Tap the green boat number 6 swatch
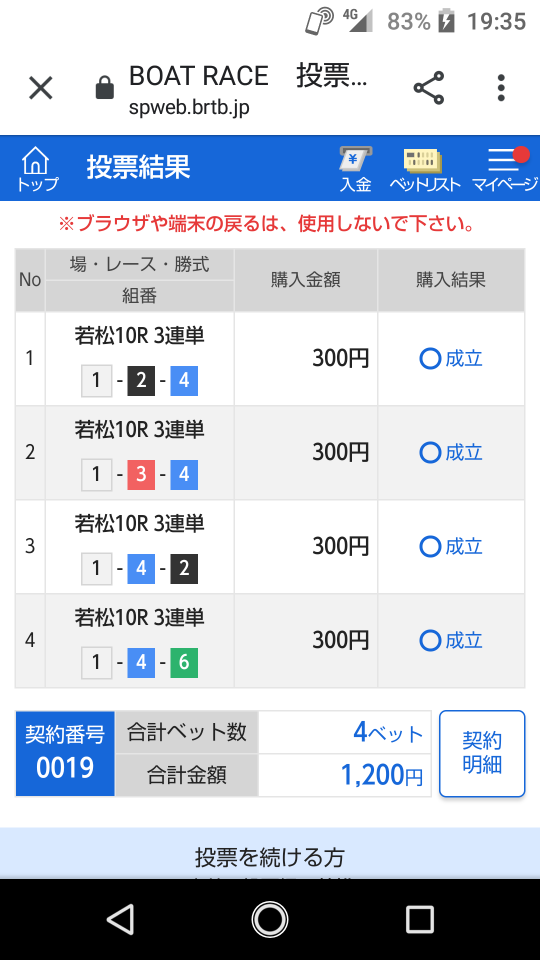 pyautogui.click(x=184, y=663)
